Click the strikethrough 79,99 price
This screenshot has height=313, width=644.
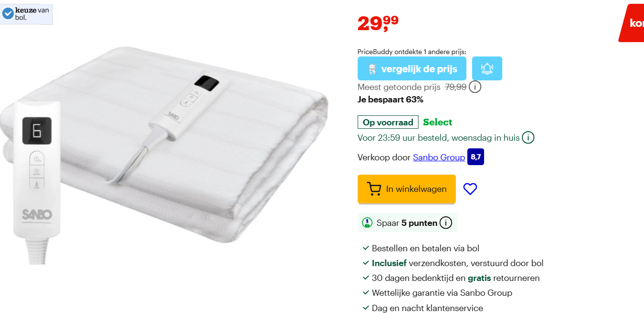pos(456,87)
